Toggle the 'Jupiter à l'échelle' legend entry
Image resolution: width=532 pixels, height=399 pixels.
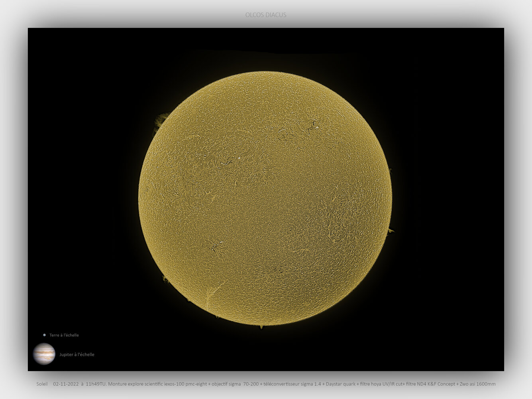[x=77, y=354]
